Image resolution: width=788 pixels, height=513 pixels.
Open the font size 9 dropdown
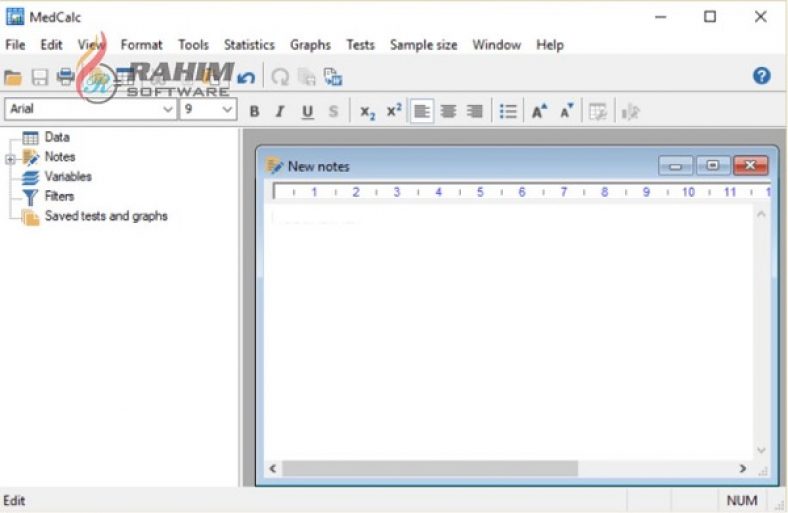tap(227, 109)
